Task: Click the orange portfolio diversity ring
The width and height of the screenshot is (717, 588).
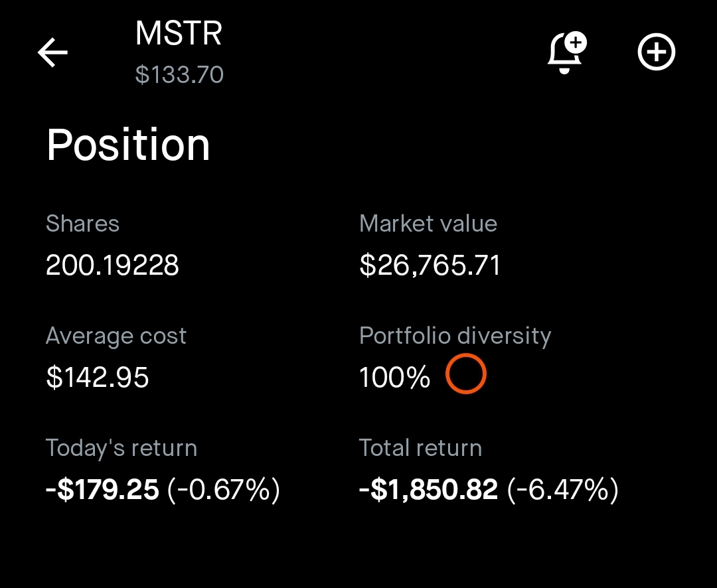Action: [x=465, y=374]
